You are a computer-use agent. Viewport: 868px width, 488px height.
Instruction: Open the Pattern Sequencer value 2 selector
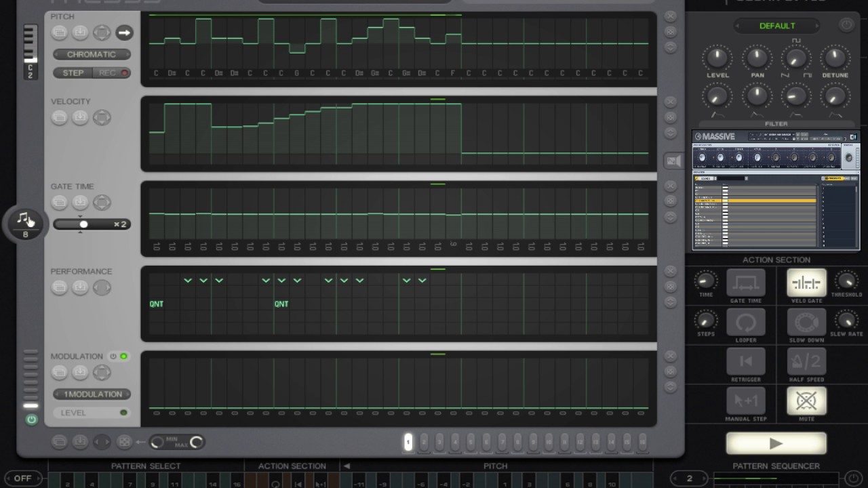(x=689, y=478)
